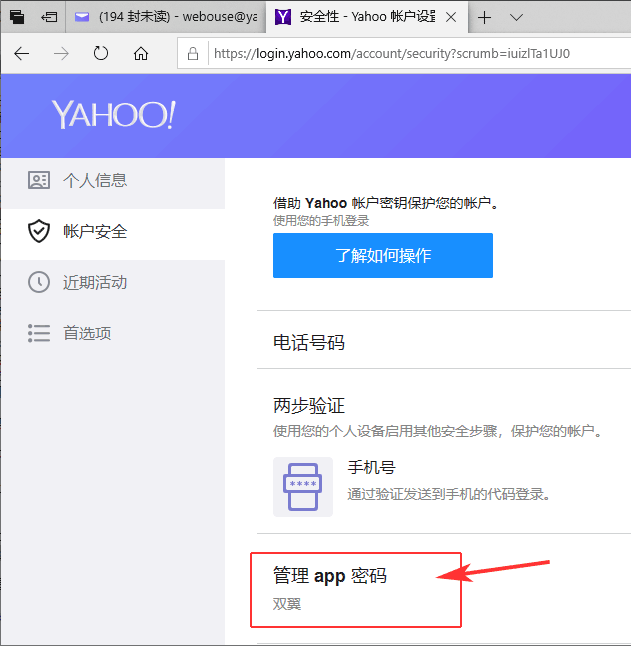The width and height of the screenshot is (631, 648).
Task: Click the 首选项 list icon
Action: [x=39, y=333]
